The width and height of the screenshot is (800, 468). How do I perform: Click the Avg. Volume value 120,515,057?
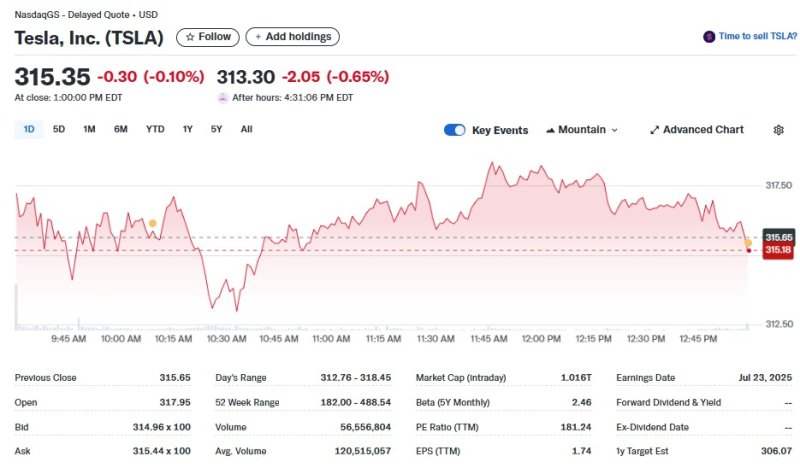click(x=363, y=451)
